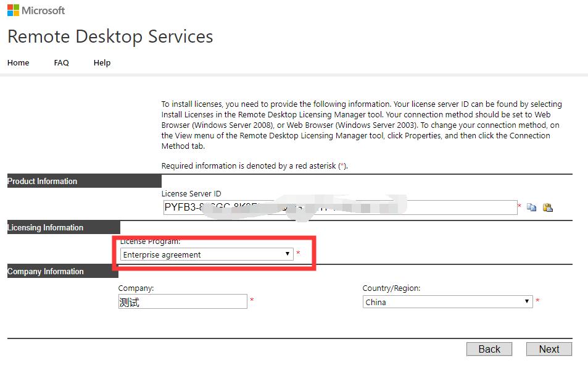The width and height of the screenshot is (588, 365).
Task: Open the Help menu item
Action: click(102, 62)
